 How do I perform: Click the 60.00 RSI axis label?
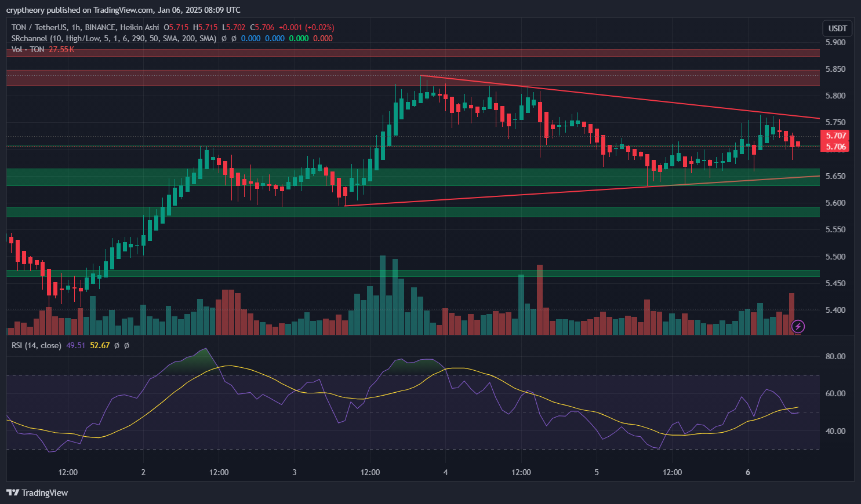pos(835,393)
